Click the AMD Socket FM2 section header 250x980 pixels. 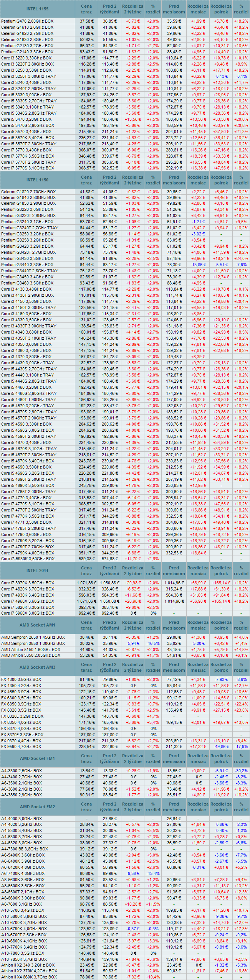pyautogui.click(x=37, y=807)
